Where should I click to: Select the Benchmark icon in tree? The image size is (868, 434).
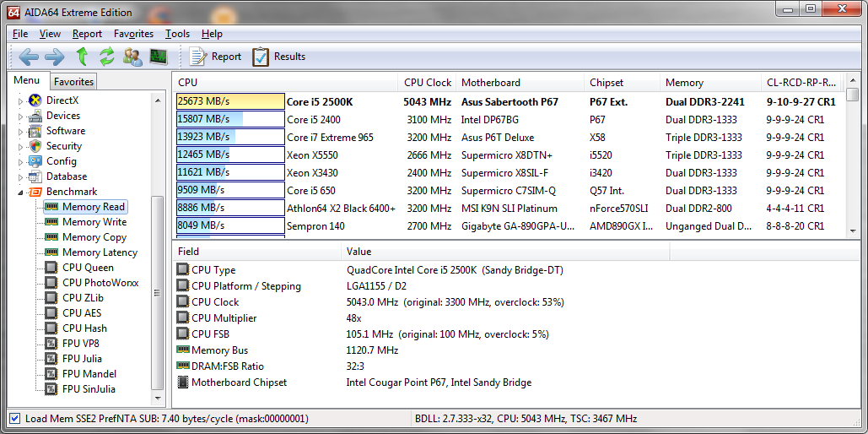tap(35, 192)
